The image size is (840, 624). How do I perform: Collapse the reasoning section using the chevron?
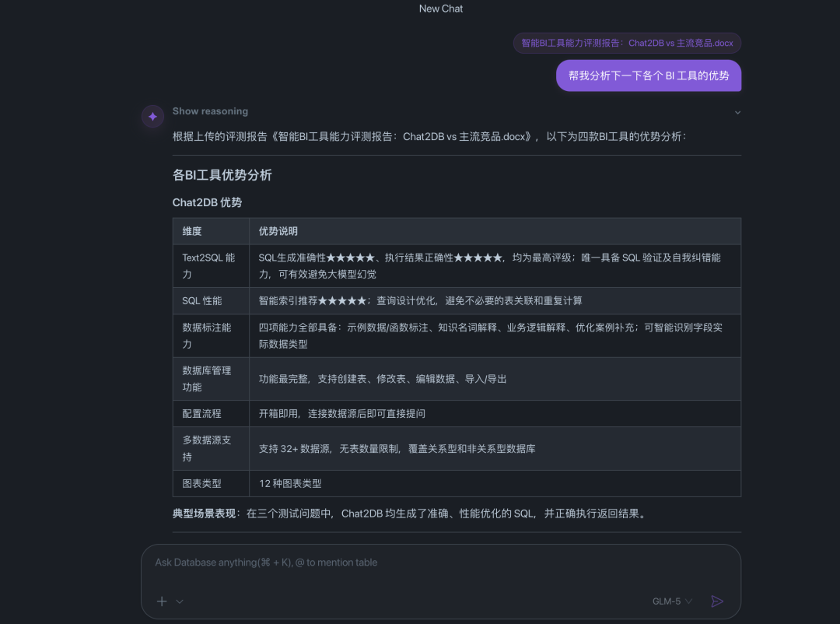(x=737, y=113)
